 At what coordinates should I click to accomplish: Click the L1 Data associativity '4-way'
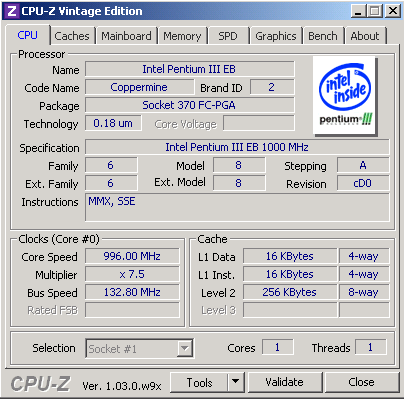pos(364,256)
